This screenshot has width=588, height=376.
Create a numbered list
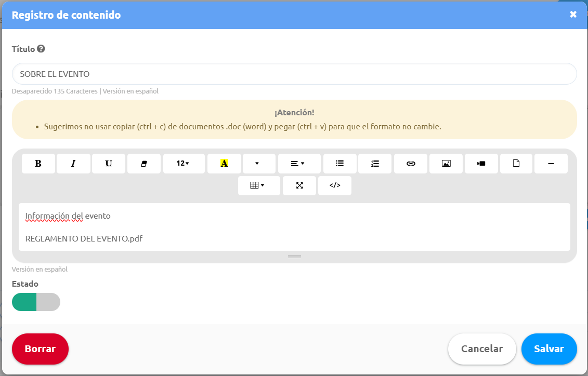(x=375, y=163)
